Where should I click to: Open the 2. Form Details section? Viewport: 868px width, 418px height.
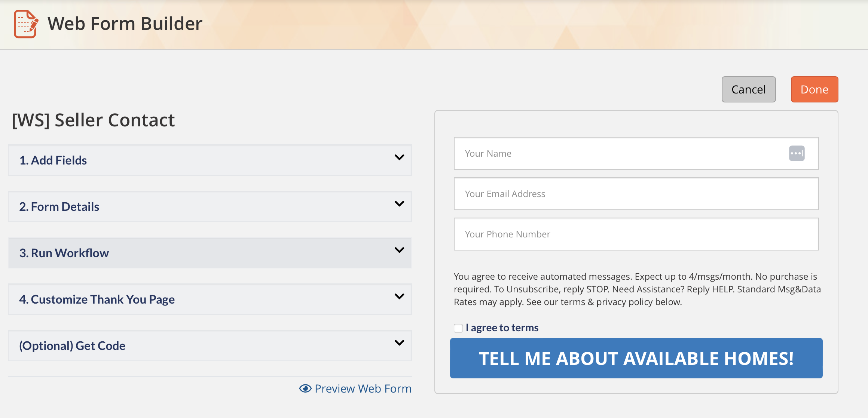59,206
